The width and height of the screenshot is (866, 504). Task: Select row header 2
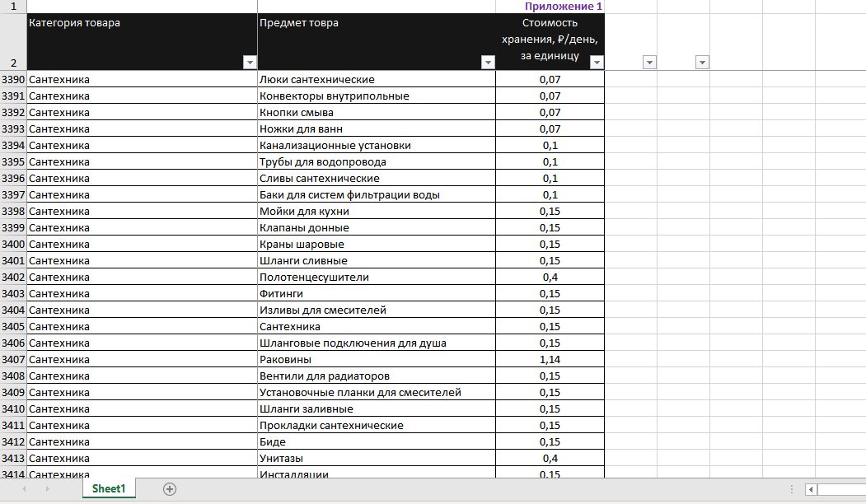(13, 41)
